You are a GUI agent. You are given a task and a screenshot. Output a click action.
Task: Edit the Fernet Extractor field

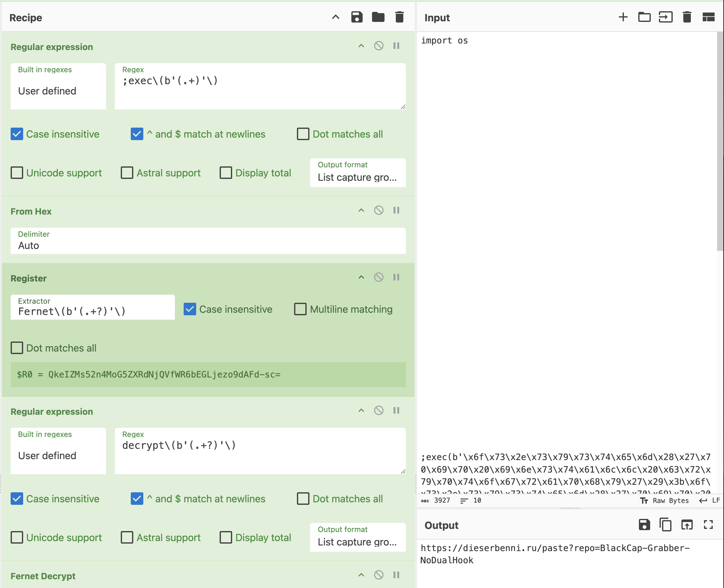[x=93, y=307]
